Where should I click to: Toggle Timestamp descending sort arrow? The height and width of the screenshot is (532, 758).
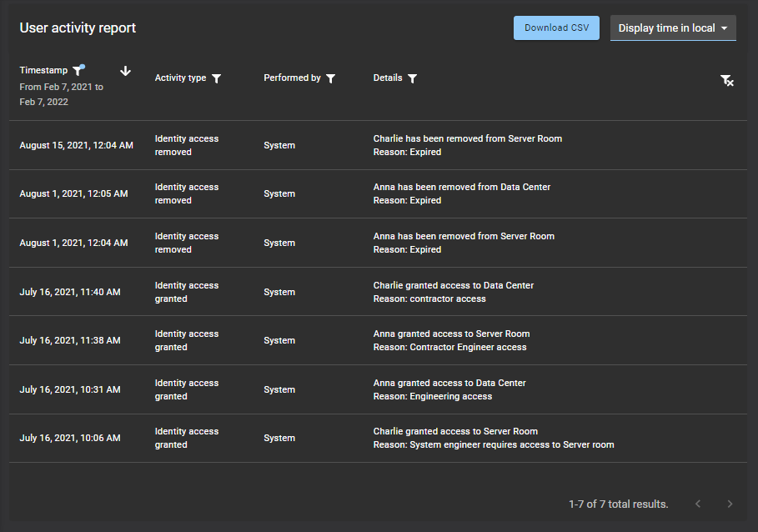pyautogui.click(x=125, y=71)
